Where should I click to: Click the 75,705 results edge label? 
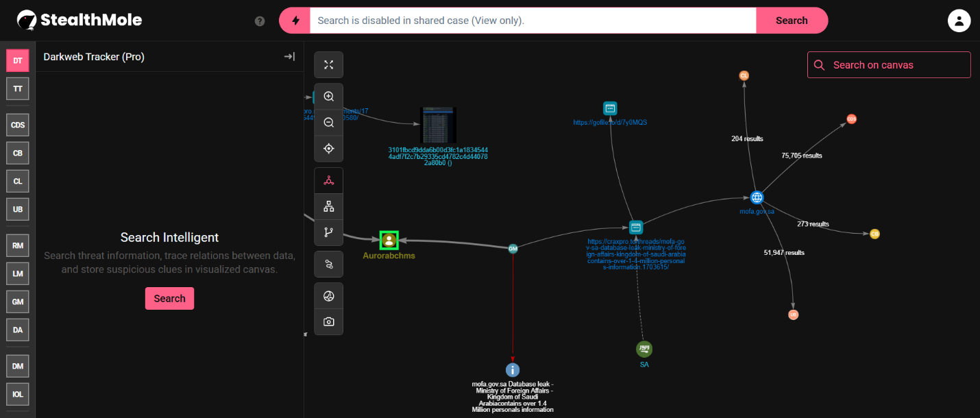802,156
